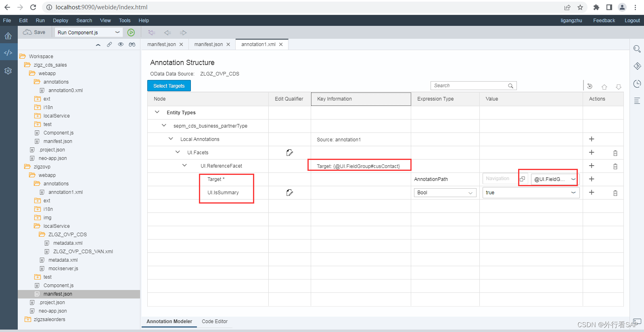Open the true value dropdown

573,193
